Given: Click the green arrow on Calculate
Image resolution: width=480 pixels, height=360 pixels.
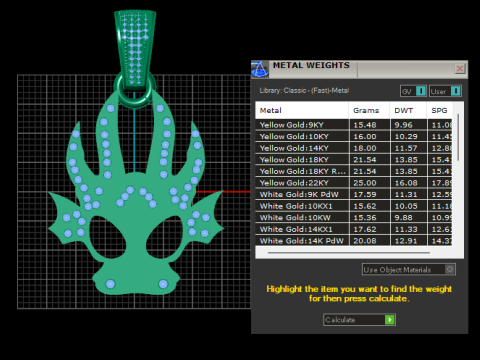Looking at the screenshot, I should coord(390,320).
